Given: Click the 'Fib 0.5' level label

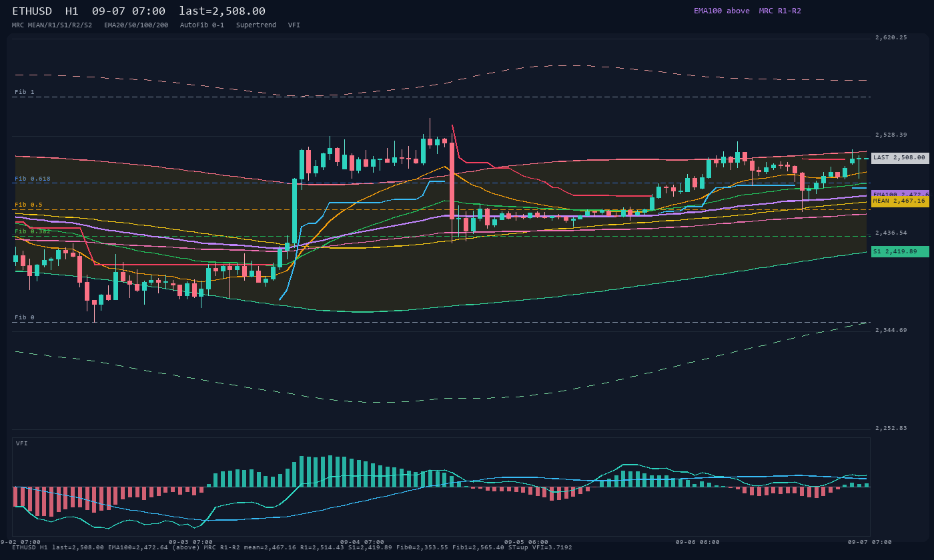Looking at the screenshot, I should pyautogui.click(x=29, y=205).
